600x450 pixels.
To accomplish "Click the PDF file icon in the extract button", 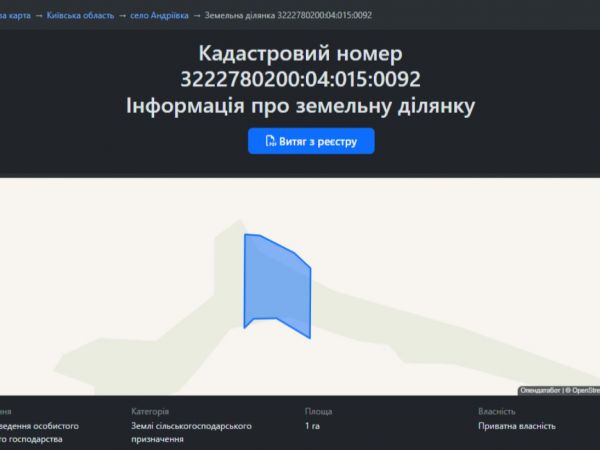I will [x=270, y=142].
